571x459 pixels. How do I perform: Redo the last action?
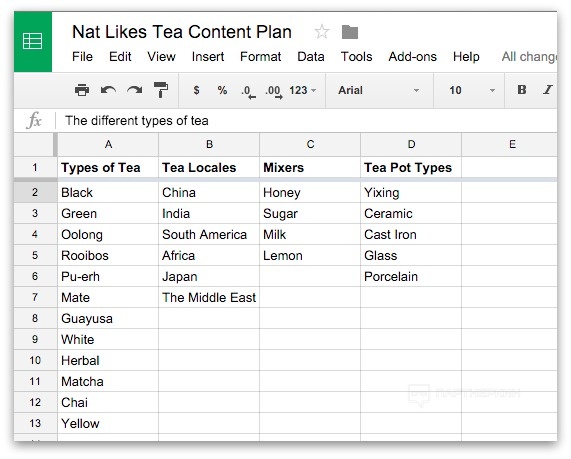[134, 90]
